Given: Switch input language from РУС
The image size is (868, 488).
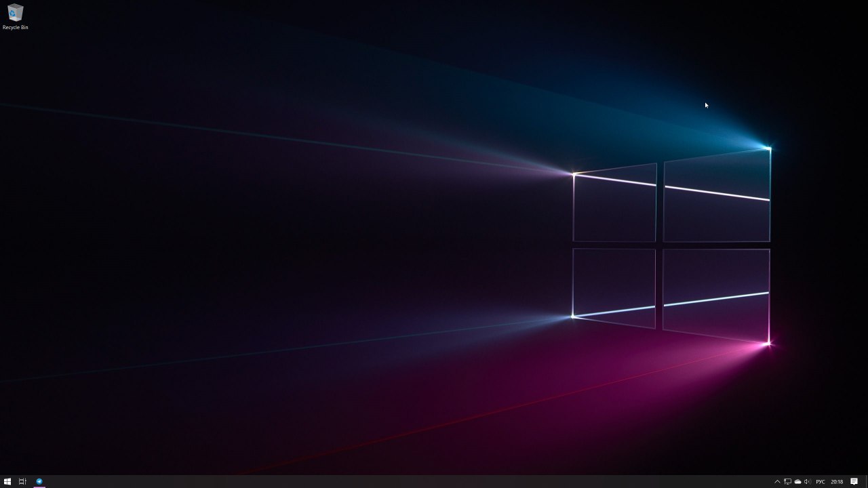Looking at the screenshot, I should pos(821,482).
